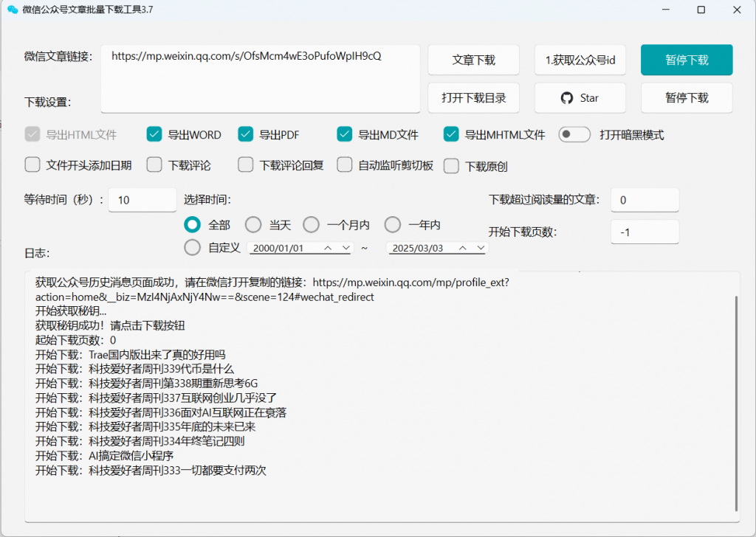
Task: Minimize the window
Action: (666, 10)
